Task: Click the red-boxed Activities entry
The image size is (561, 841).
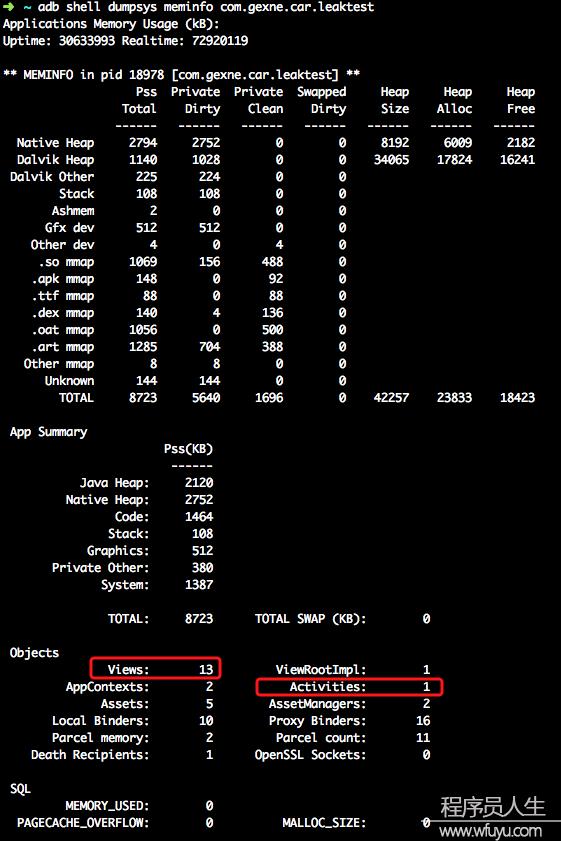Action: coord(349,687)
